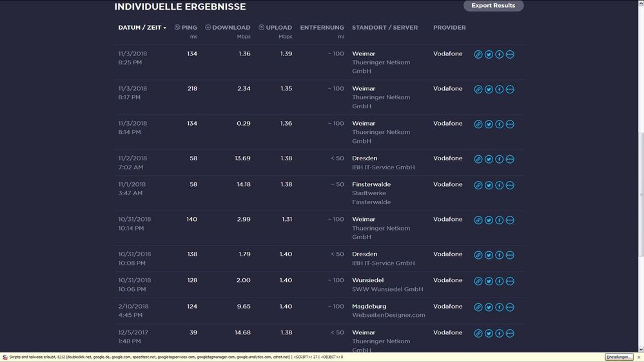Link icon for Magdeburg 2/10/2018 result
Viewport: 644px width, 362px height.
click(x=478, y=307)
